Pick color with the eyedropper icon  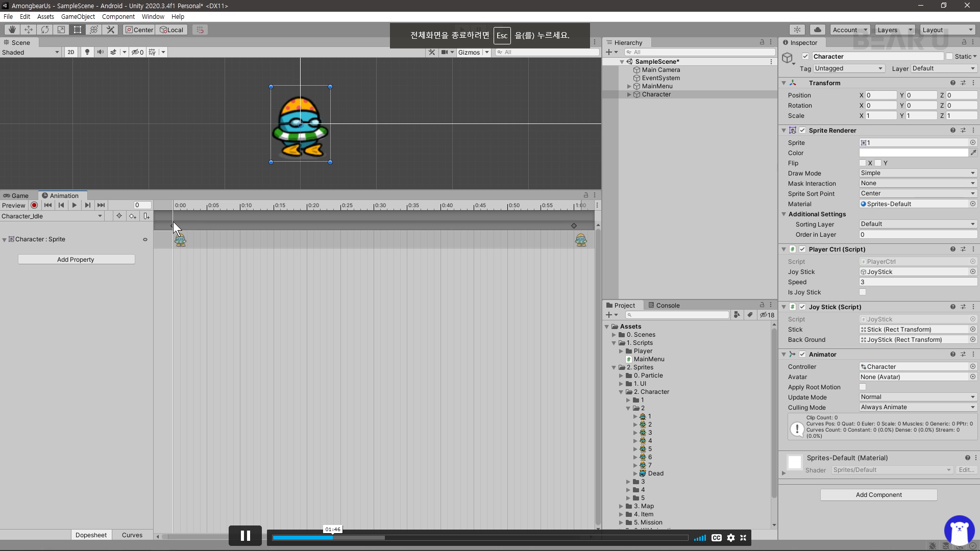[973, 153]
